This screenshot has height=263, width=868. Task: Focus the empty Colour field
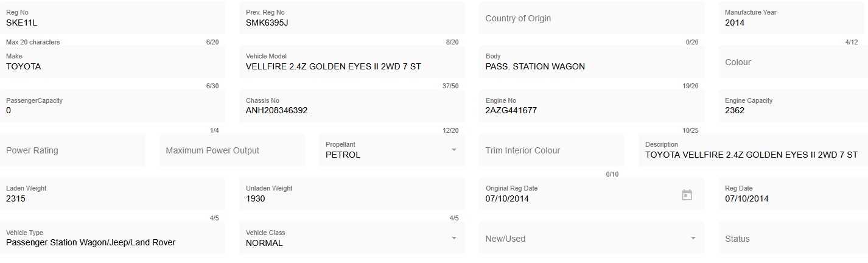click(x=793, y=62)
